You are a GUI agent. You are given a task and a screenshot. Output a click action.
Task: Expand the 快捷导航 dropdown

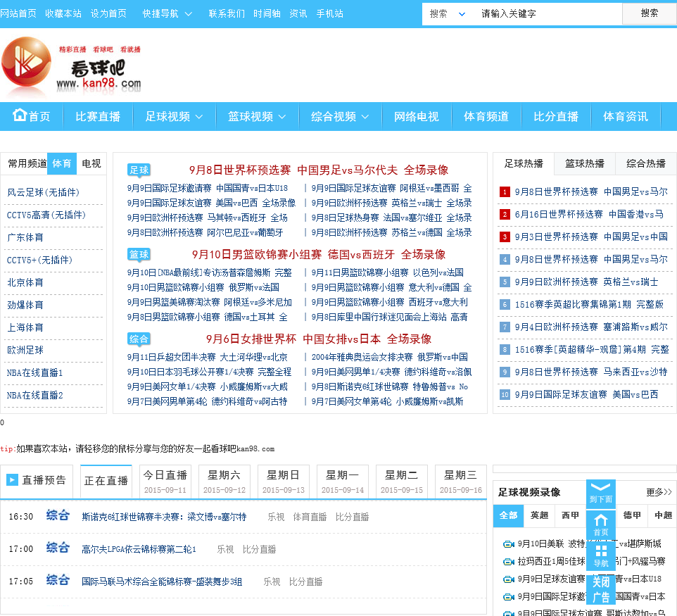[x=167, y=14]
